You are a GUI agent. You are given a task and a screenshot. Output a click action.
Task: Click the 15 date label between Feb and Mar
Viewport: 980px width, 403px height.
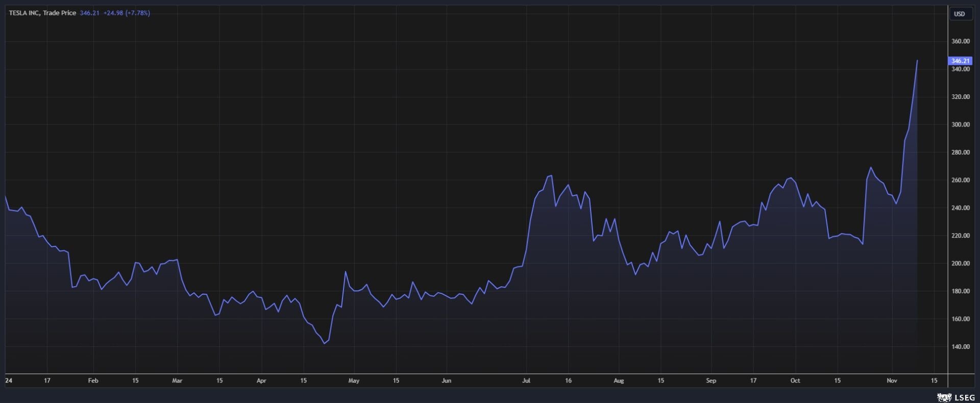135,381
